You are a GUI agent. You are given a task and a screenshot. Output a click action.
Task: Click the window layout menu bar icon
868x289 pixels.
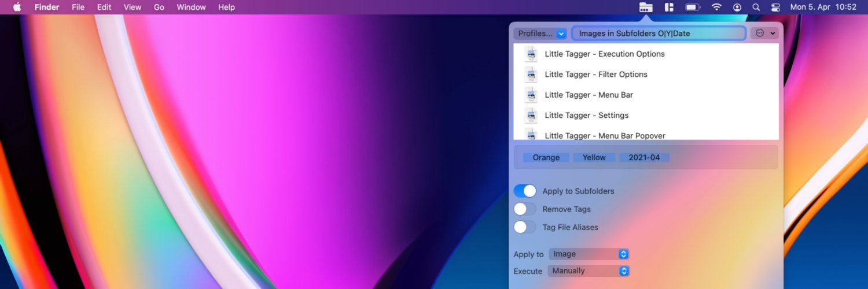pos(669,7)
